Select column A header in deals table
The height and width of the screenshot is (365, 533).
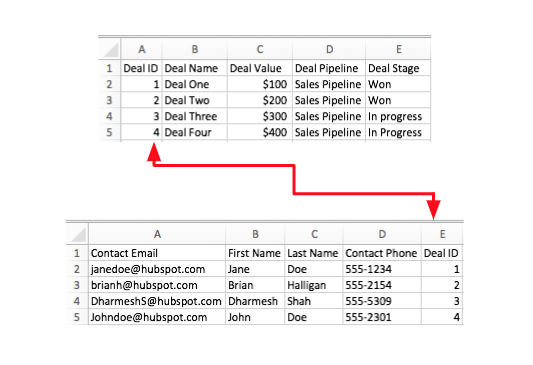click(141, 49)
